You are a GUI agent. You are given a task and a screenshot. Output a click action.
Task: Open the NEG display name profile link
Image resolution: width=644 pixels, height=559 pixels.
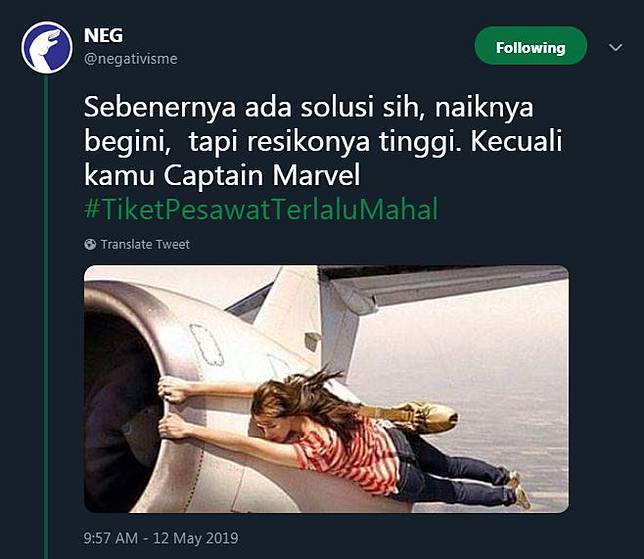click(x=103, y=35)
